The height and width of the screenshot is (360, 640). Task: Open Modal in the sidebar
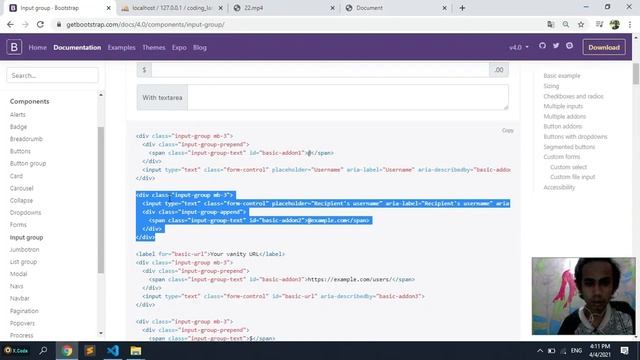[18, 273]
